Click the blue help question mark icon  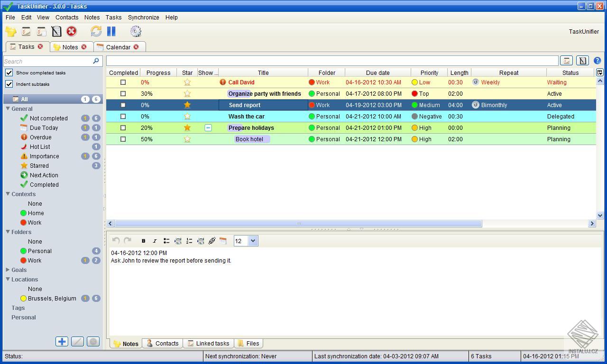(x=597, y=61)
